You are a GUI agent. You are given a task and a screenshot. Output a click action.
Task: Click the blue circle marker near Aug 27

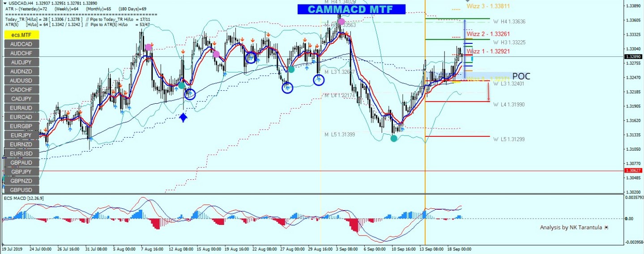287,88
